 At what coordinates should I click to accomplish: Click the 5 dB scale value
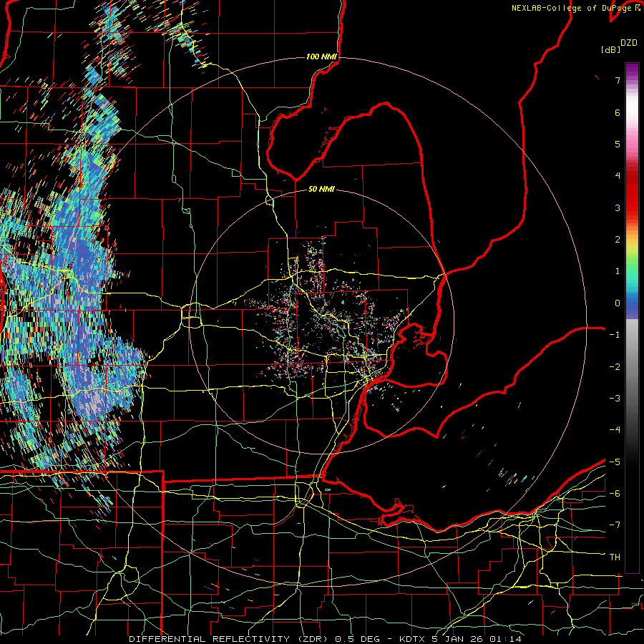coord(618,144)
